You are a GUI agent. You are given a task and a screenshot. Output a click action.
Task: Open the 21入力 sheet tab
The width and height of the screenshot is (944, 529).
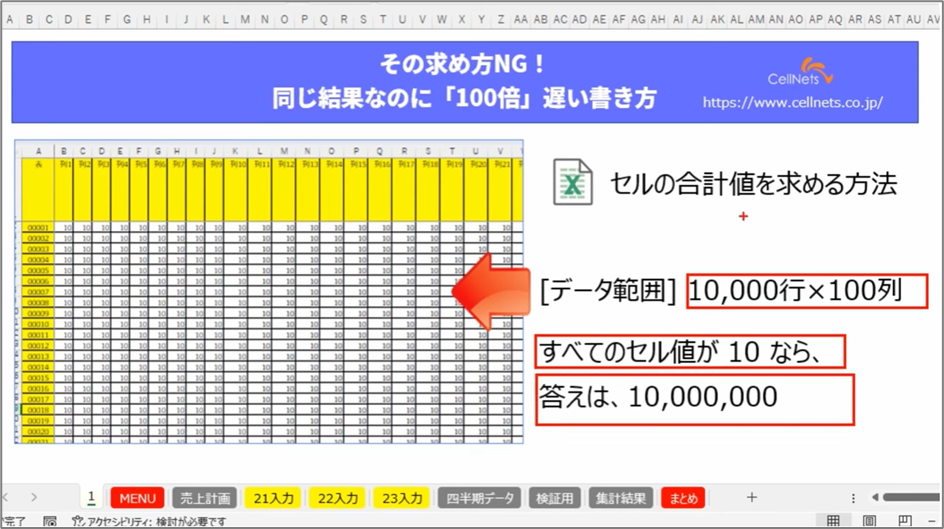click(x=274, y=498)
